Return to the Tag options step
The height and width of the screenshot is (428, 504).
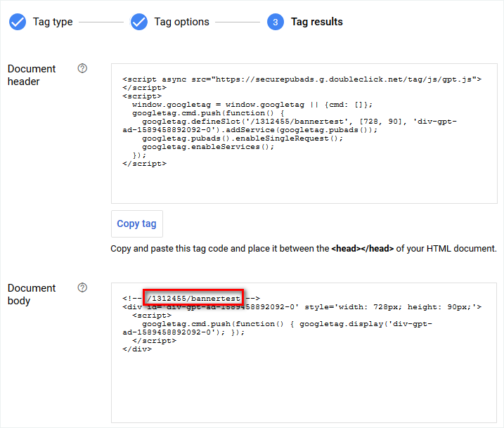click(181, 22)
